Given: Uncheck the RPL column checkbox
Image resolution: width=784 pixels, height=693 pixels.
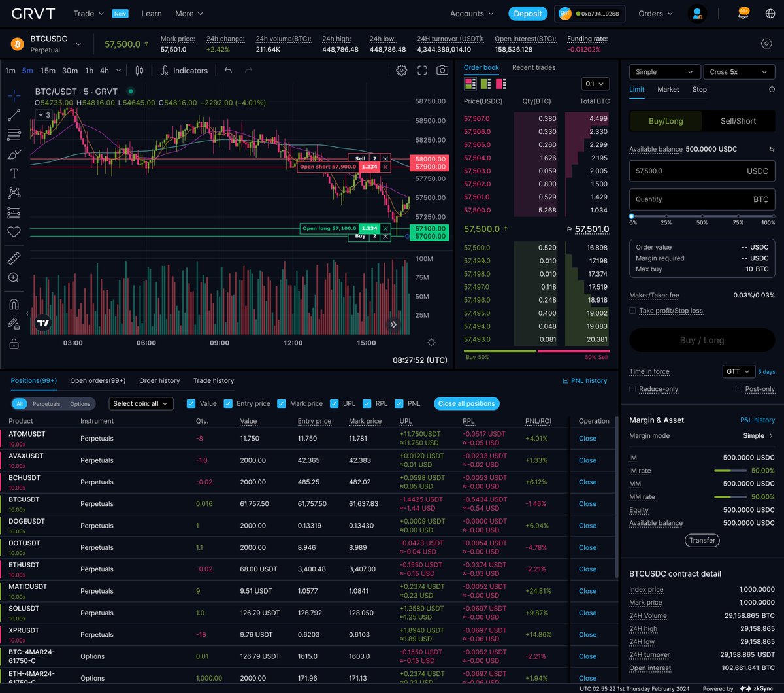Looking at the screenshot, I should coord(367,404).
